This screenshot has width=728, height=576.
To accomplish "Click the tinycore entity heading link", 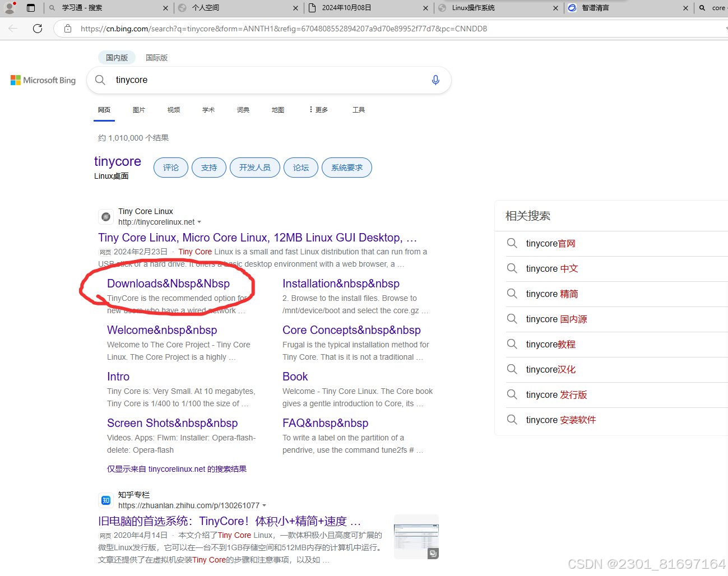I will pos(118,161).
